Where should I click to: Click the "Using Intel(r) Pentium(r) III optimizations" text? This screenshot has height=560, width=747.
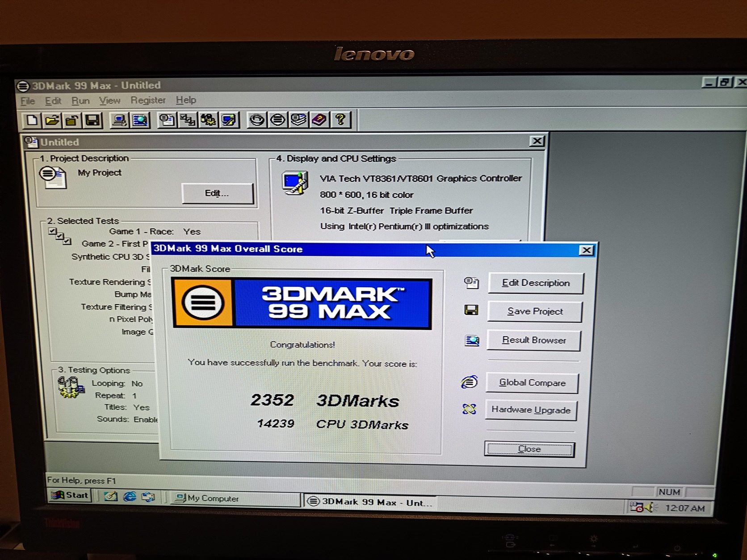(404, 226)
